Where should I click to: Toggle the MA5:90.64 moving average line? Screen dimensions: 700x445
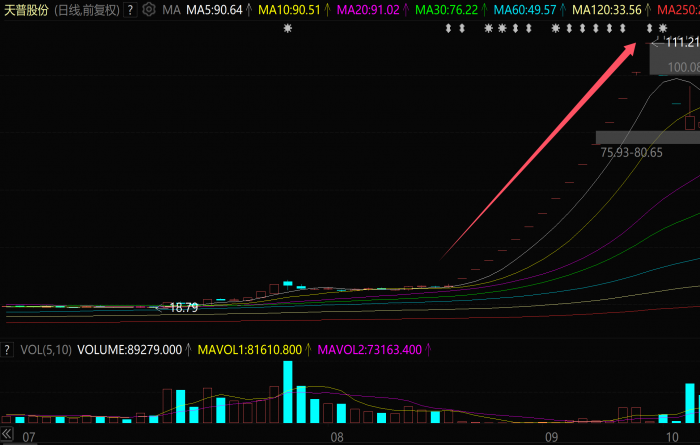214,9
